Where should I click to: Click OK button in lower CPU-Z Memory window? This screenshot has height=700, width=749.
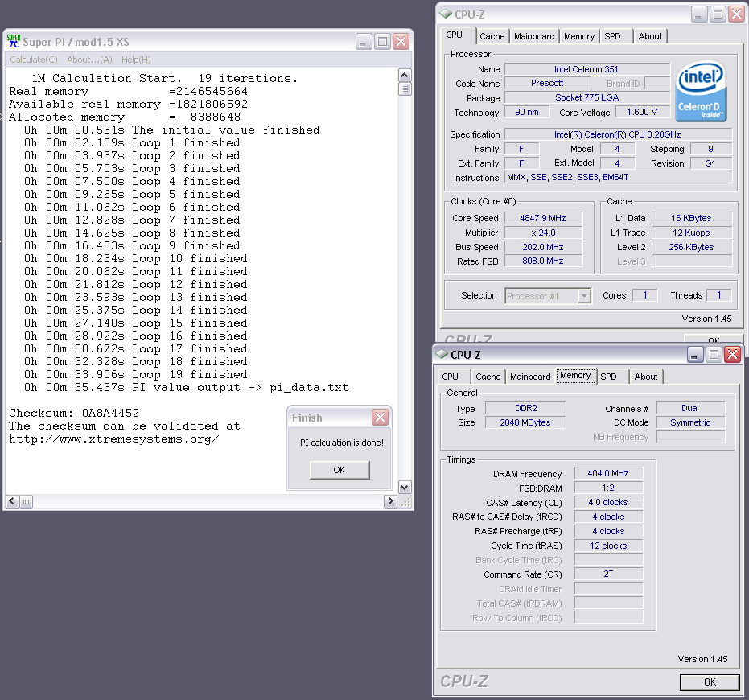pyautogui.click(x=710, y=681)
